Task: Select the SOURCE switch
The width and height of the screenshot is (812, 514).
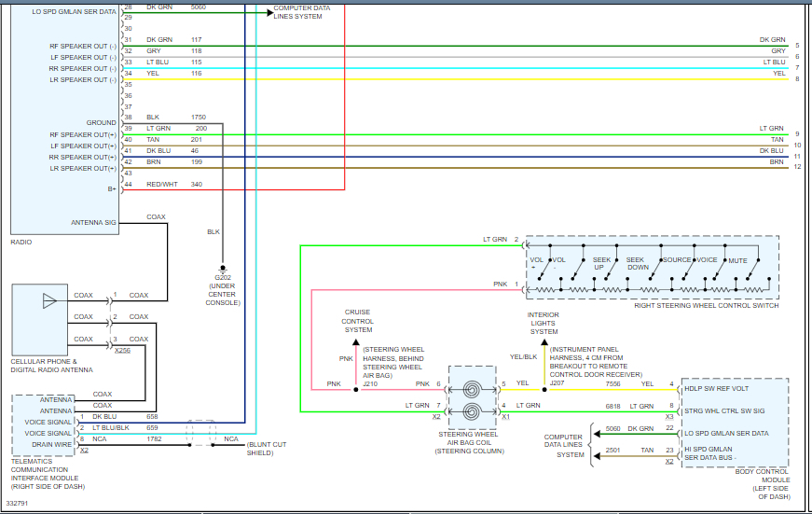Action: [676, 260]
